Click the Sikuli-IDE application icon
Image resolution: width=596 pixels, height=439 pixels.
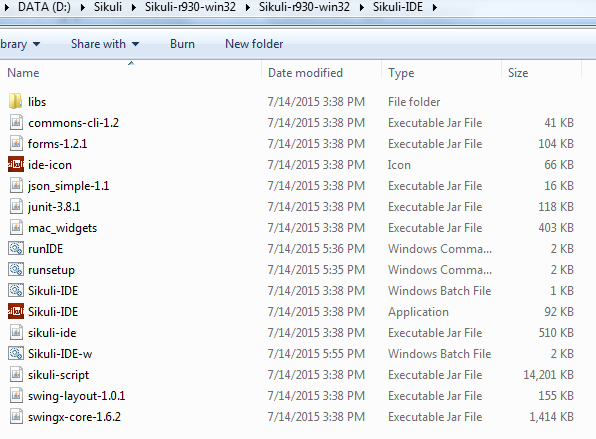coord(16,311)
